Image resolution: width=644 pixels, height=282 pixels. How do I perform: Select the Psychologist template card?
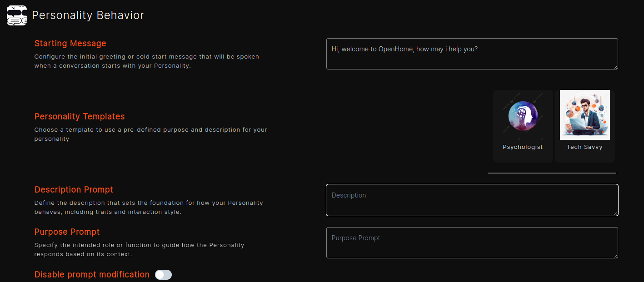(x=523, y=126)
